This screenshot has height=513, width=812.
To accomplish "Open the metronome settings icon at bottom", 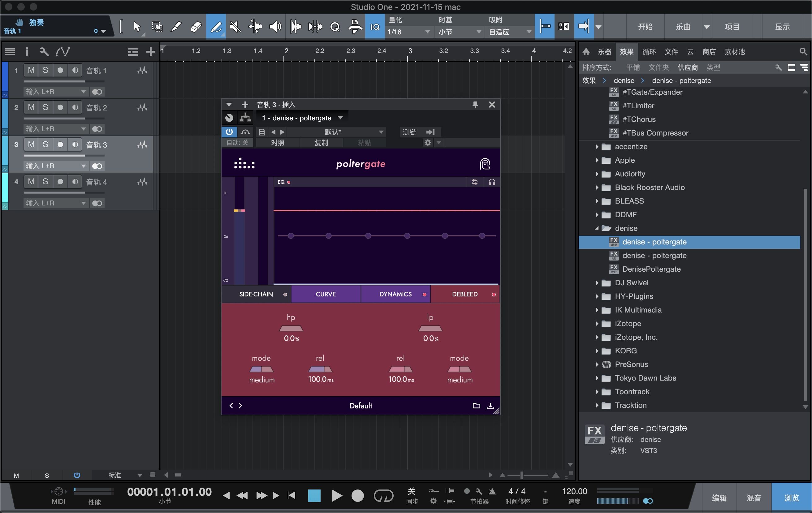I will point(433,501).
